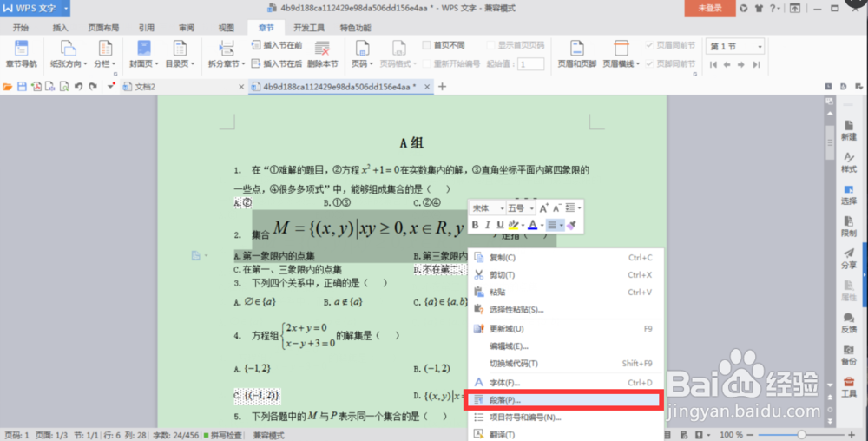Viewport: 868px width, 441px height.
Task: Open the 样式 styles sidebar icon
Action: (849, 162)
